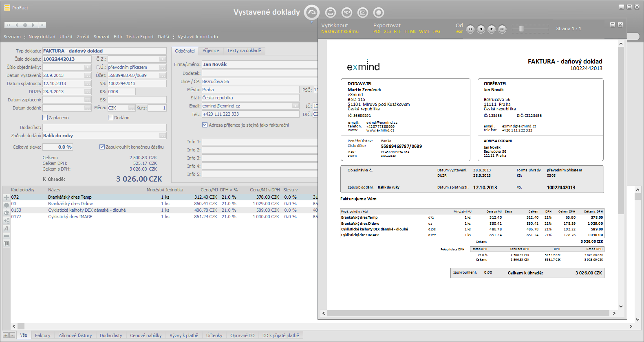The image size is (644, 342).
Task: Remove item with minus icon
Action: [7, 236]
